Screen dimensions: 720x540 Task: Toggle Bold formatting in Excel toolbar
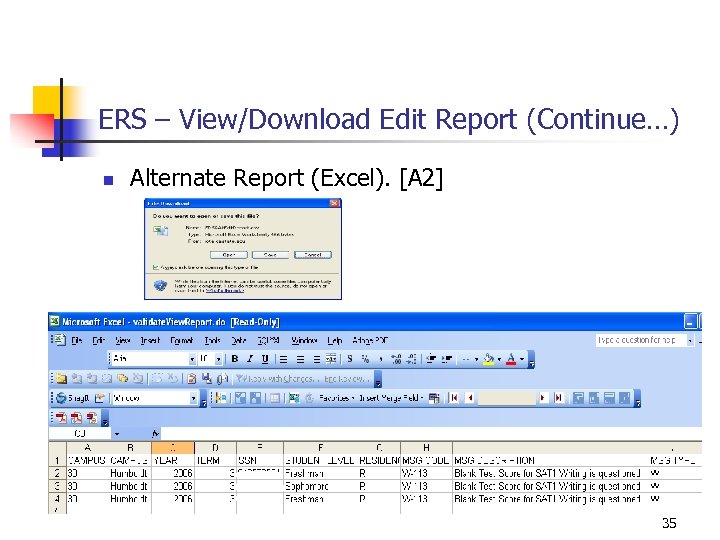pyautogui.click(x=235, y=359)
